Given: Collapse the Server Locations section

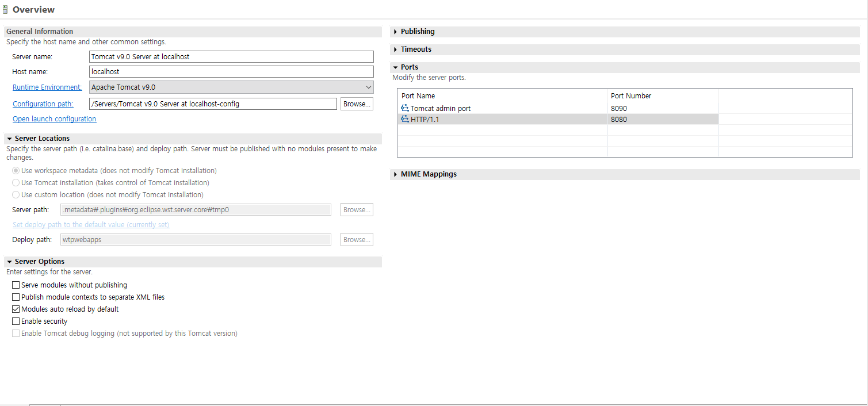Looking at the screenshot, I should (x=10, y=139).
